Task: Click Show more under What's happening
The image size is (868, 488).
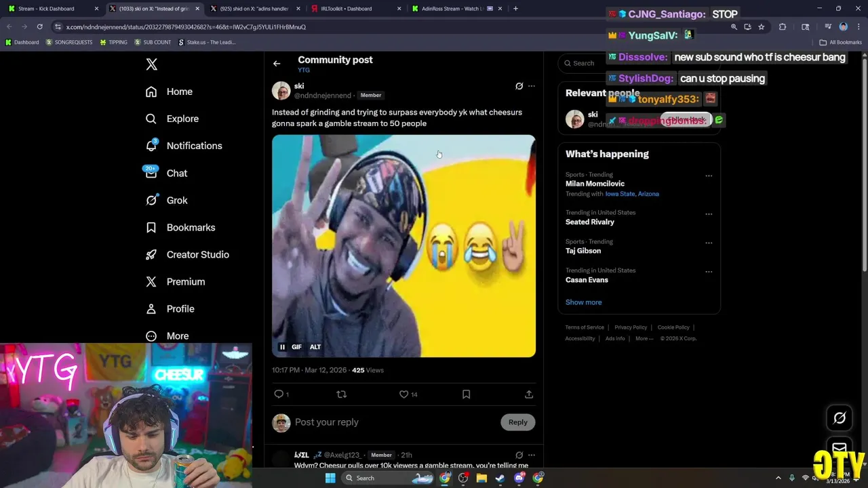Action: [x=583, y=302]
